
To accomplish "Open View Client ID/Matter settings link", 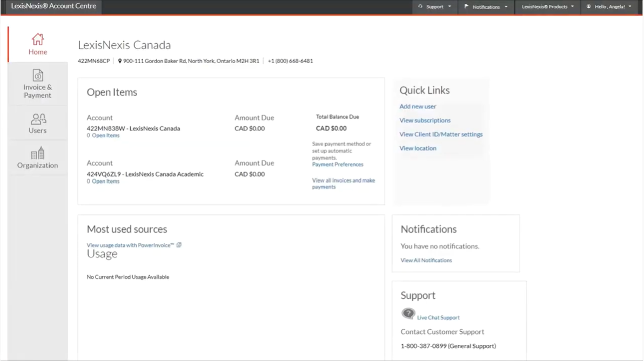I will tap(441, 134).
